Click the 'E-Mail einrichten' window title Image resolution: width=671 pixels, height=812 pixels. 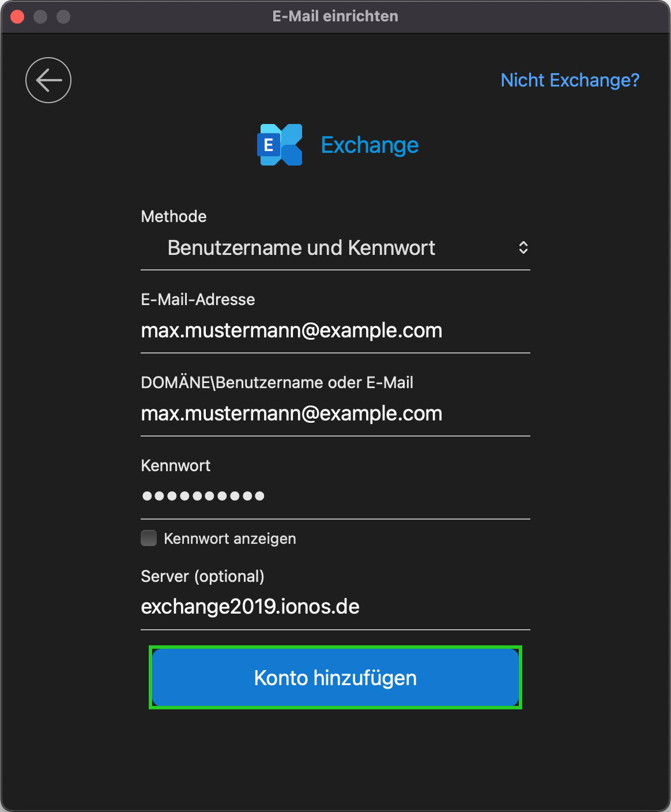[x=335, y=16]
